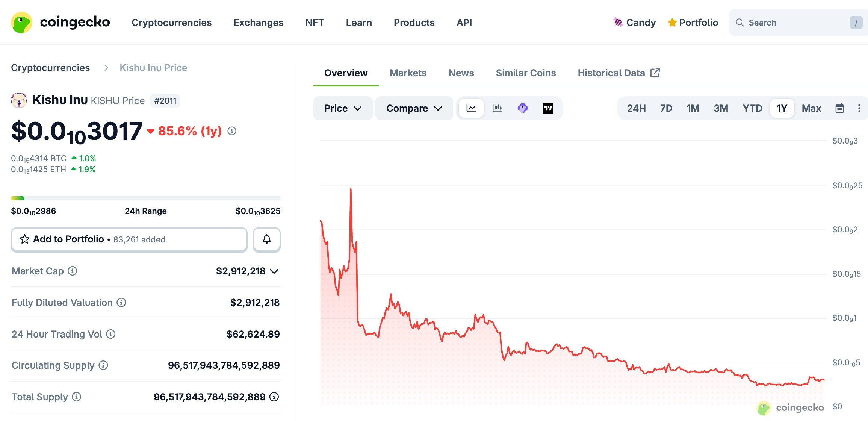Select the Max time range
Viewport: 868px width, 421px height.
click(811, 108)
